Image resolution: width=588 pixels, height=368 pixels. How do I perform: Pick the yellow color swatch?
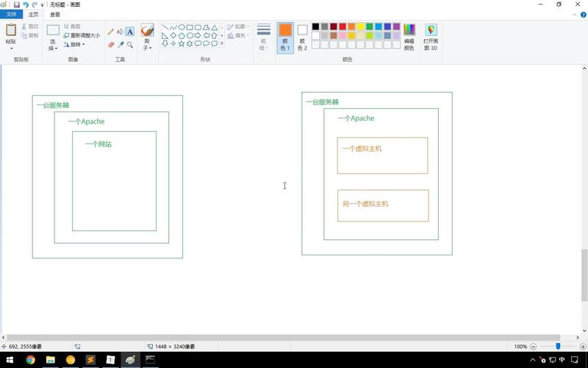(361, 26)
